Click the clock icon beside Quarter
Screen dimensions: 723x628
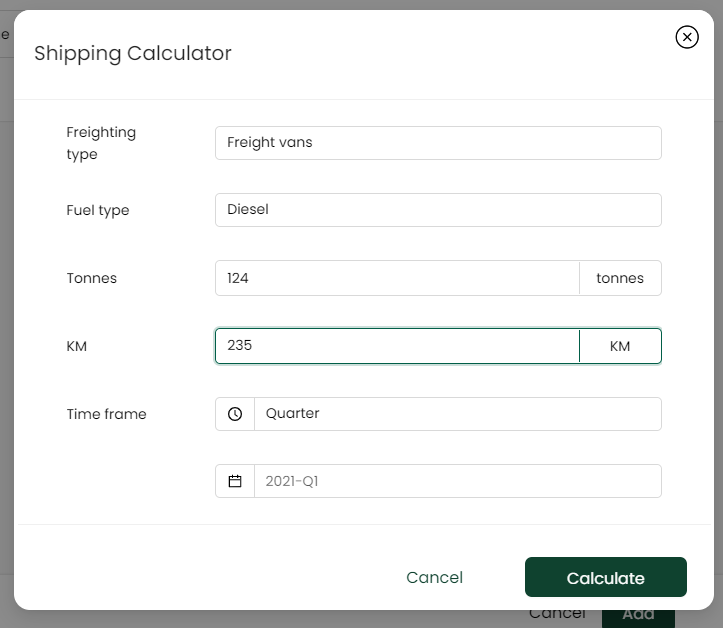[x=235, y=414]
